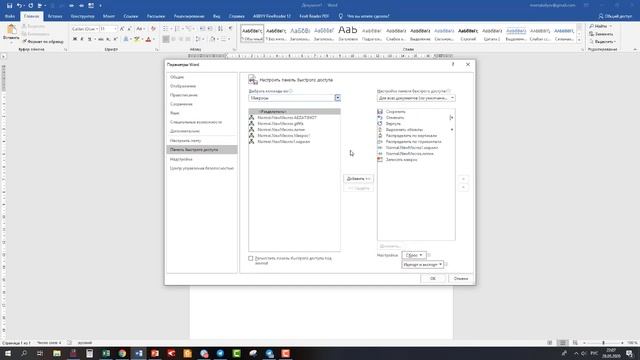Click the Redo icon in the title bar toolbar
The width and height of the screenshot is (640, 360).
[31, 6]
